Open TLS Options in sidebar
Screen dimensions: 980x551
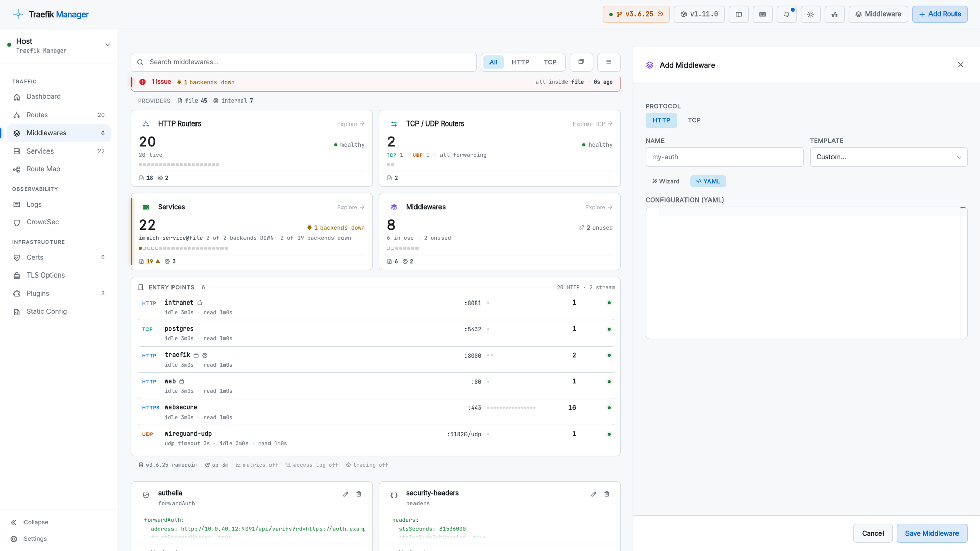click(59, 275)
